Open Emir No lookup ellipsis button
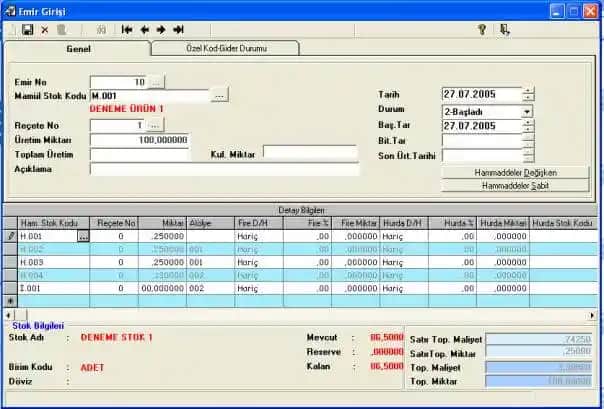 point(156,81)
